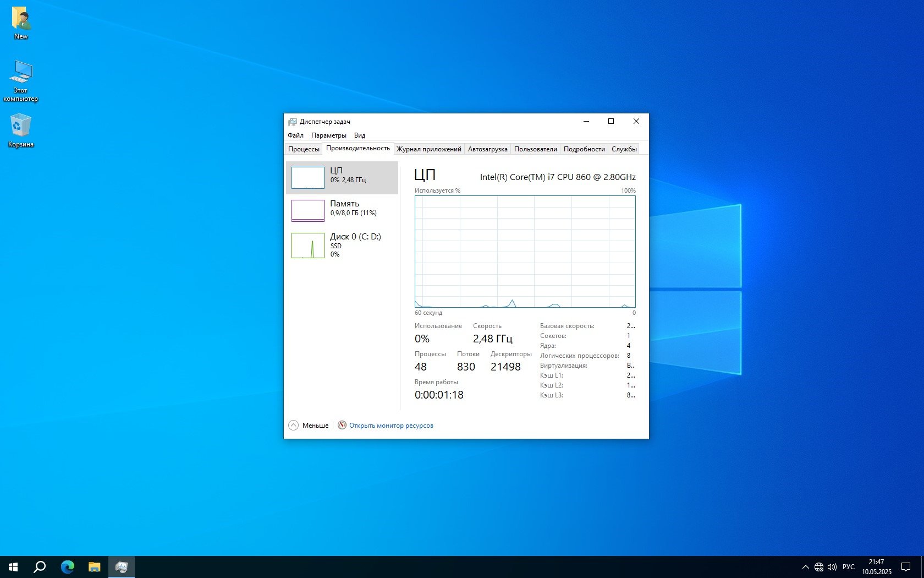The image size is (924, 578).
Task: Click the resource monitor icon
Action: click(x=342, y=426)
